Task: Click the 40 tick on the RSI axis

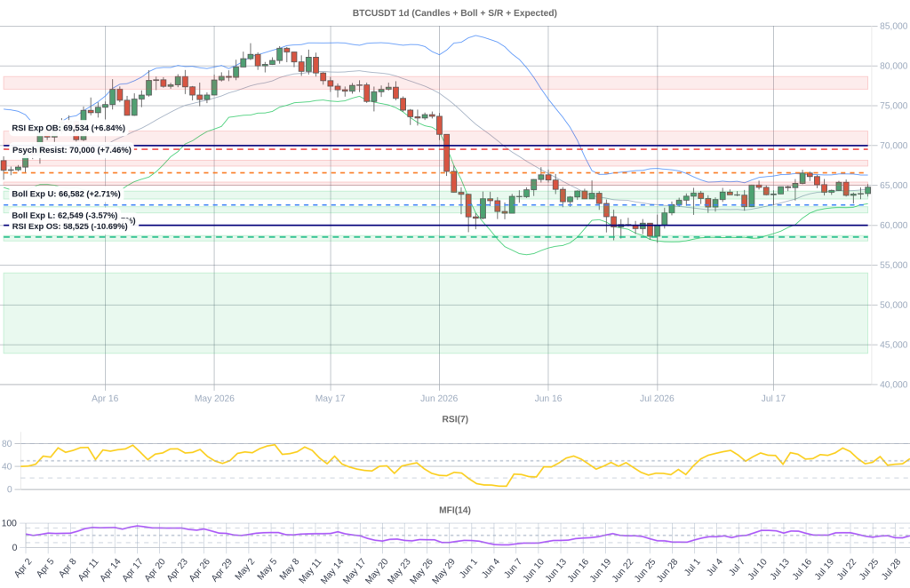Action: coord(7,466)
